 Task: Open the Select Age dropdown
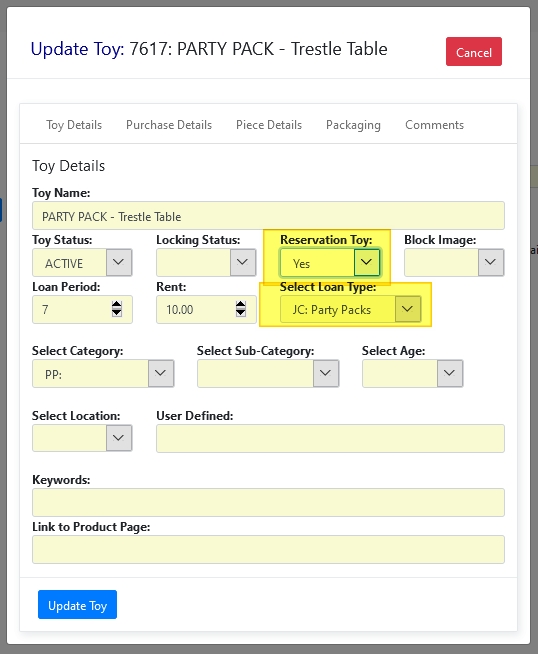click(412, 373)
